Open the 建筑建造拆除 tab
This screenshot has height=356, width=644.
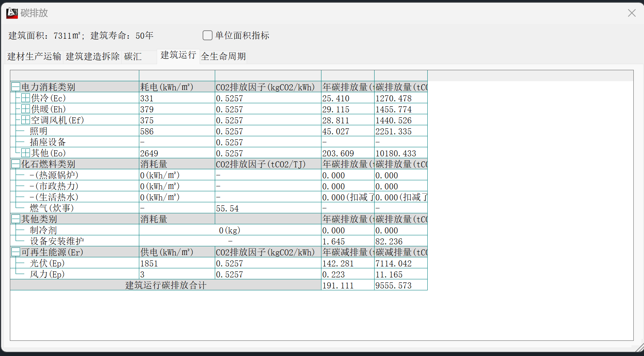coord(93,57)
